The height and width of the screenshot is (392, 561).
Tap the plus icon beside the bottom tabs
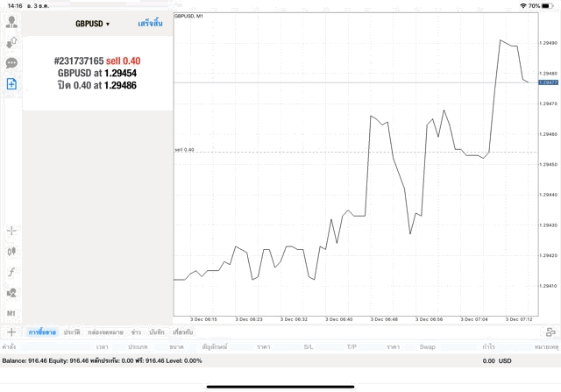(x=11, y=332)
